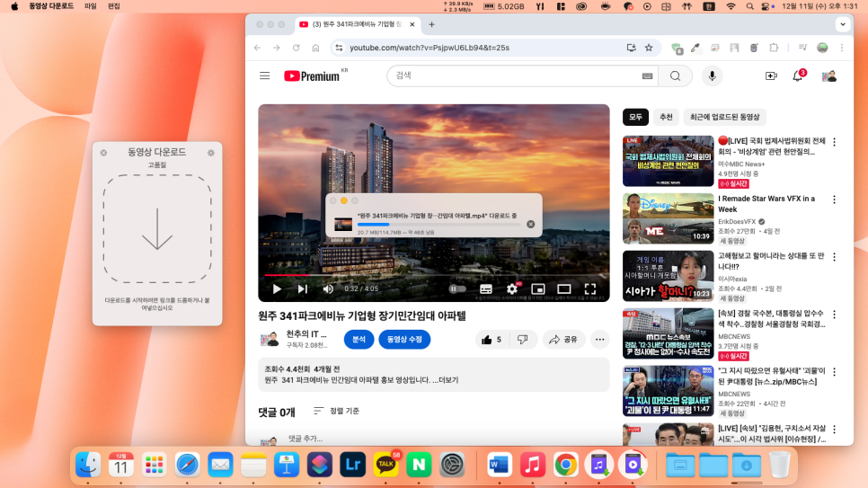Click the video progress bar
The width and height of the screenshot is (868, 488).
coord(433,275)
